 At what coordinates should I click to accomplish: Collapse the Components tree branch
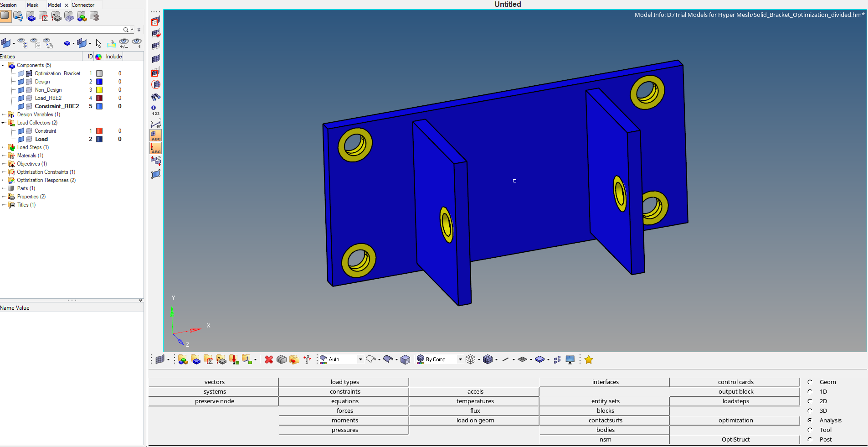click(x=4, y=65)
